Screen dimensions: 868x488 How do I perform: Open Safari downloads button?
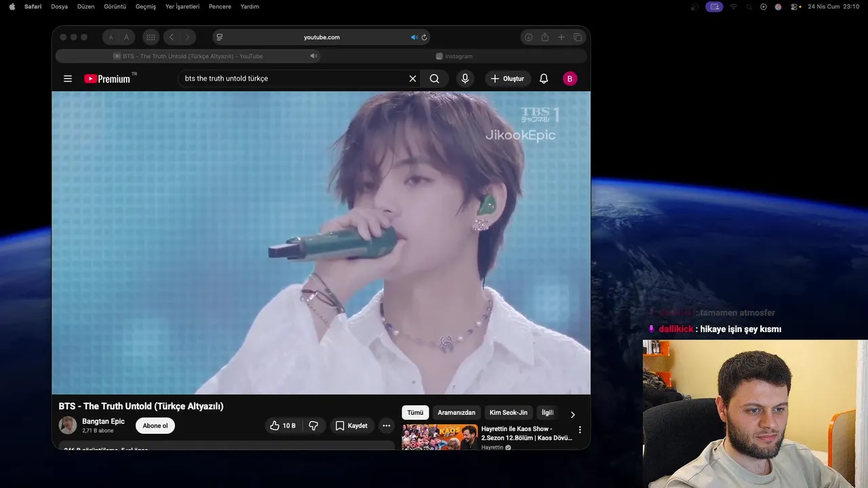[528, 37]
